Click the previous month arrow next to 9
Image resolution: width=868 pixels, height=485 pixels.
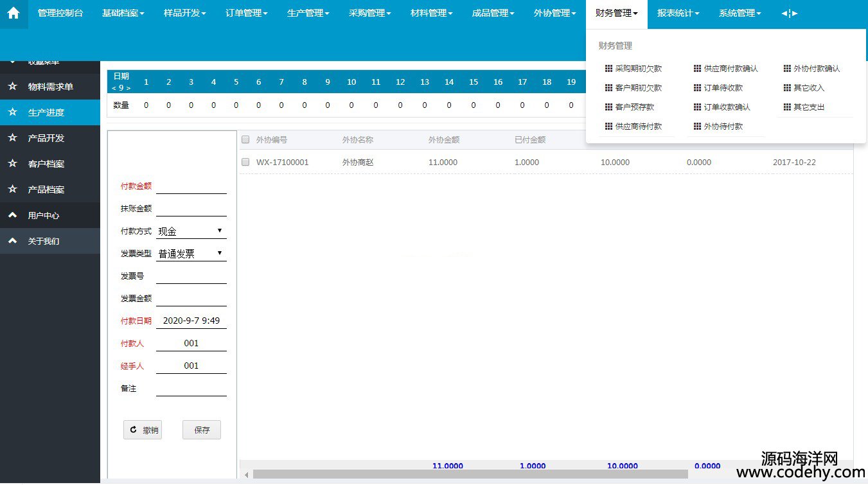click(x=114, y=88)
